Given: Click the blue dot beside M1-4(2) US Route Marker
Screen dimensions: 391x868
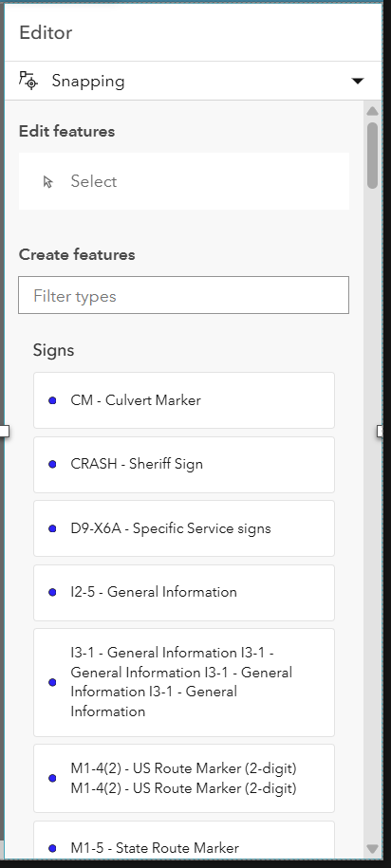Looking at the screenshot, I should tap(52, 778).
